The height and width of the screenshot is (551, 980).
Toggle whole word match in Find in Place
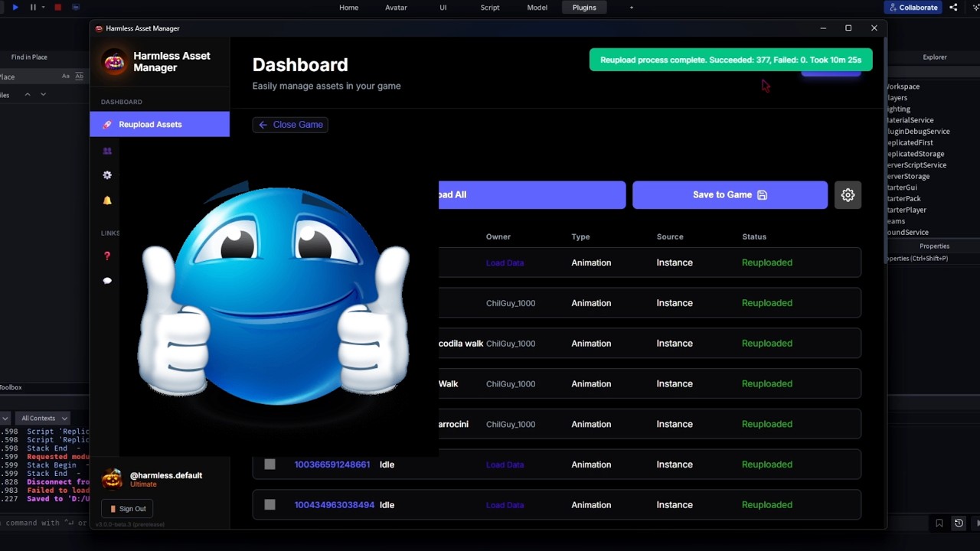pyautogui.click(x=79, y=77)
